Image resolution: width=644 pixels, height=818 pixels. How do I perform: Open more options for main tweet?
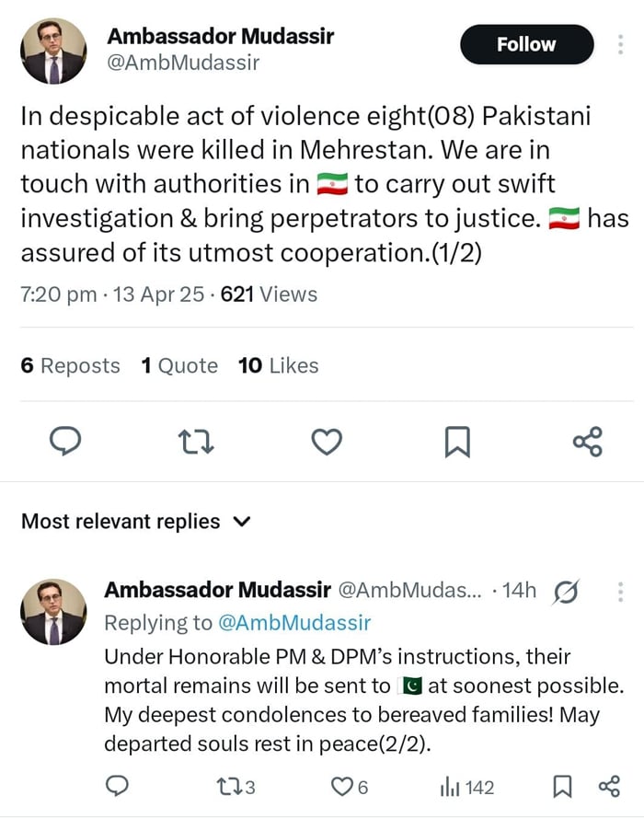click(620, 44)
